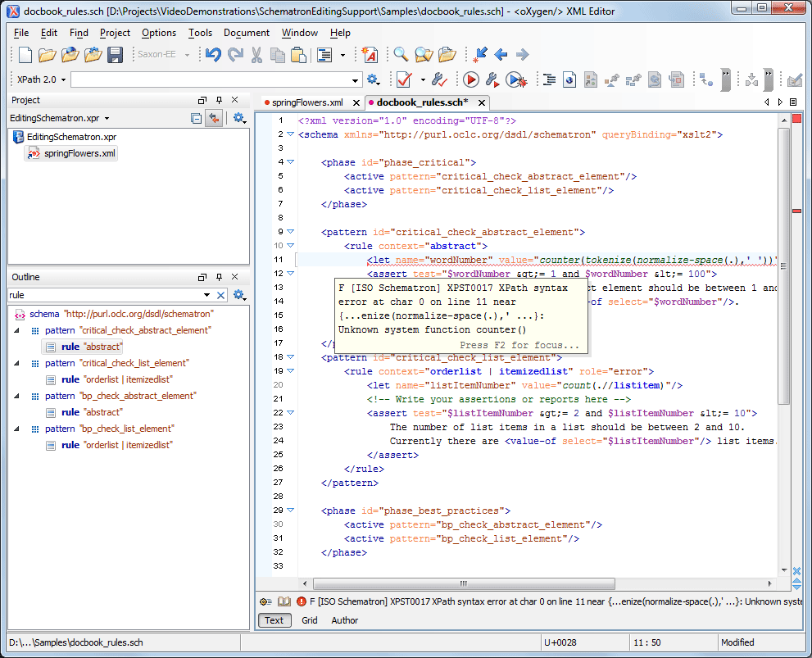Viewport: 812px width, 658px height.
Task: Click the Copy icon
Action: [278, 54]
